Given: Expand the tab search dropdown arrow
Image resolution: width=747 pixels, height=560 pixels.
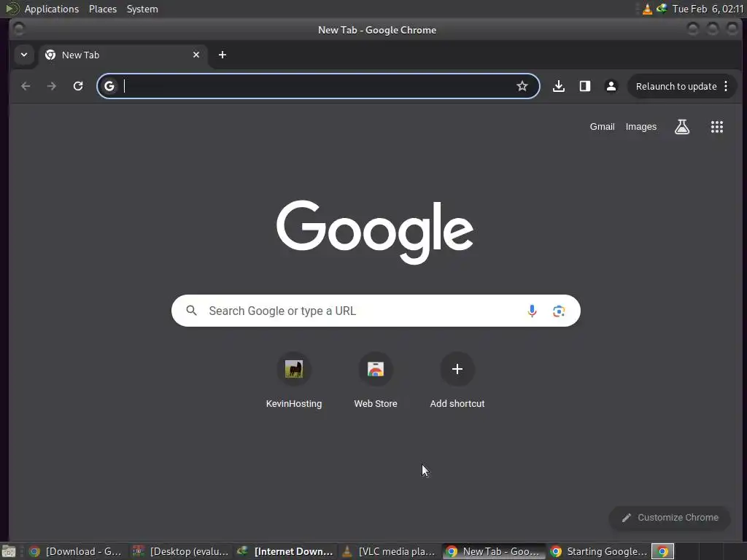Looking at the screenshot, I should [24, 55].
